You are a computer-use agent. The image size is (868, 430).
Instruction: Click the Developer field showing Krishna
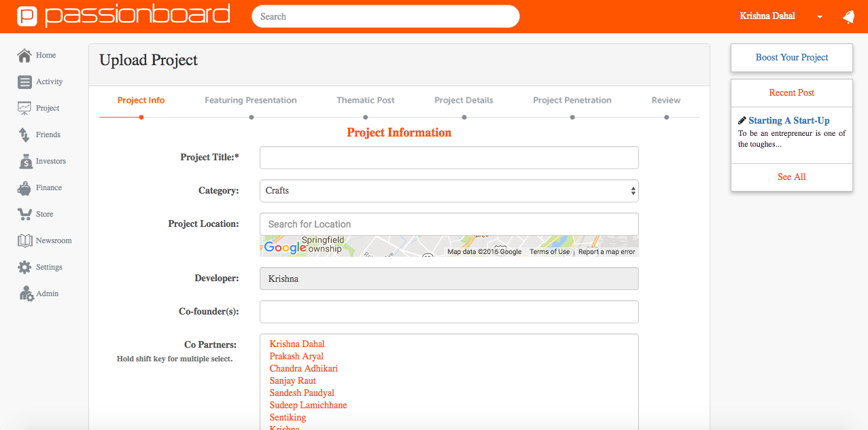449,279
